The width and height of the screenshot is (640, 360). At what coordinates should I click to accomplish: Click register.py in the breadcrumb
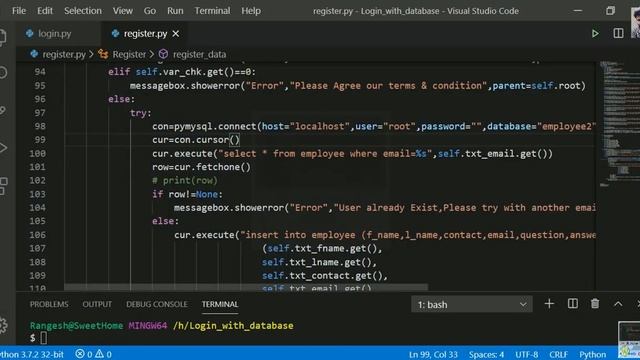click(64, 54)
